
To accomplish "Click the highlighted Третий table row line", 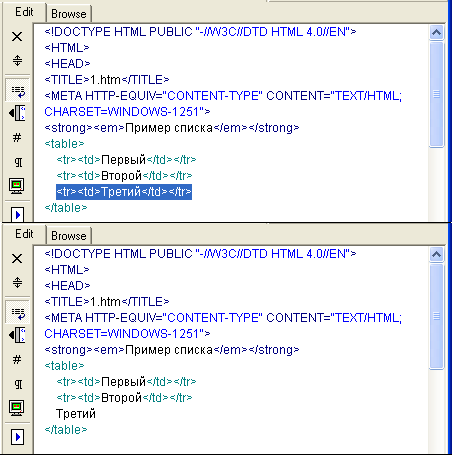I will point(124,192).
